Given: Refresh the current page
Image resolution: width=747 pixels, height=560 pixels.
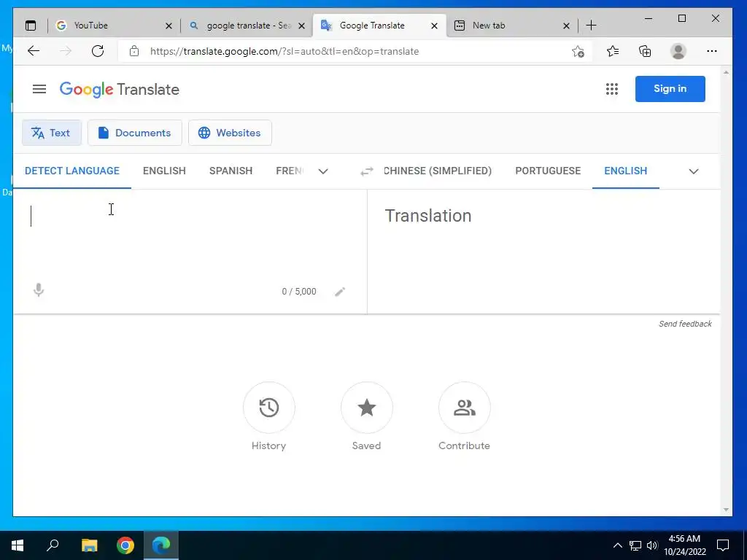Looking at the screenshot, I should (x=98, y=51).
